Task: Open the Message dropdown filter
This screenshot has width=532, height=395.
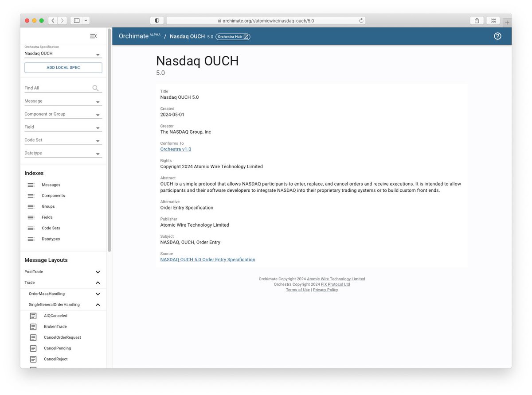Action: 63,101
